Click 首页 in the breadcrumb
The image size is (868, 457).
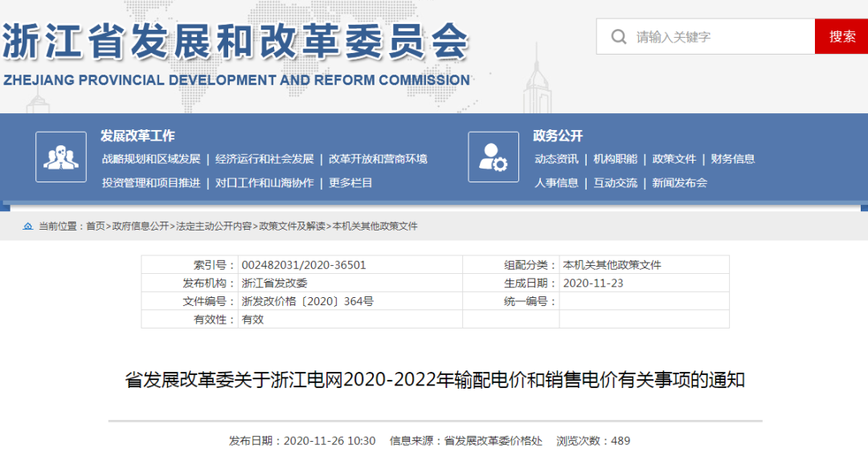click(x=95, y=226)
